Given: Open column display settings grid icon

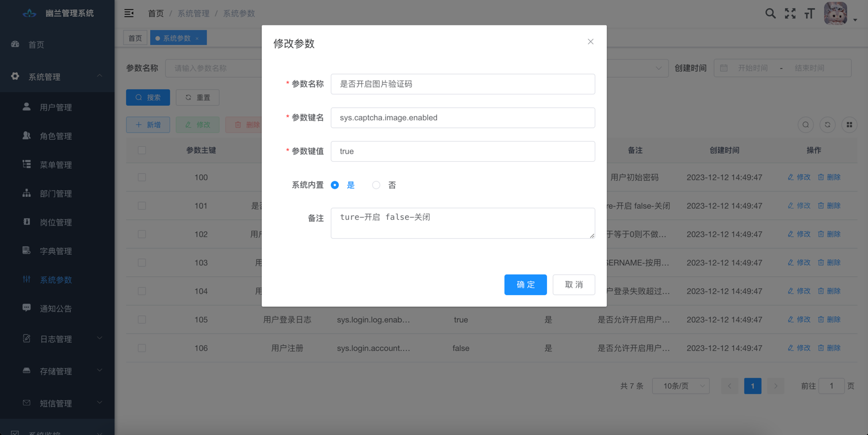Looking at the screenshot, I should [x=850, y=125].
